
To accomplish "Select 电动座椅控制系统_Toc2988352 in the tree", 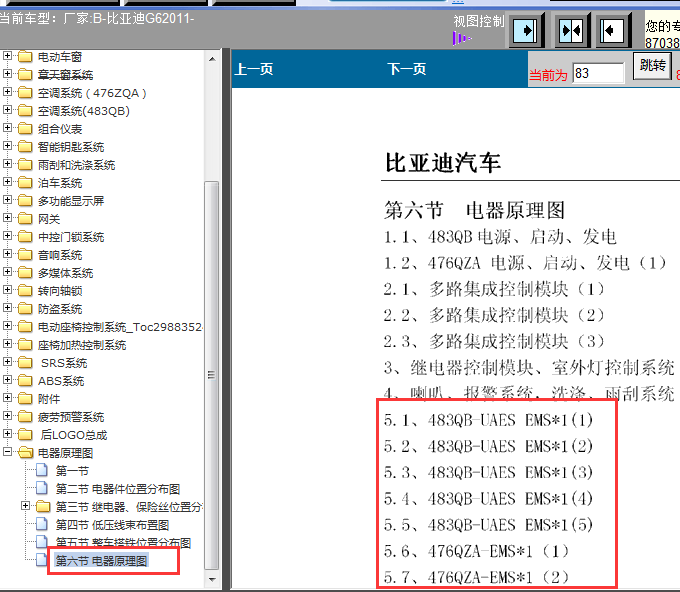I will (x=120, y=327).
